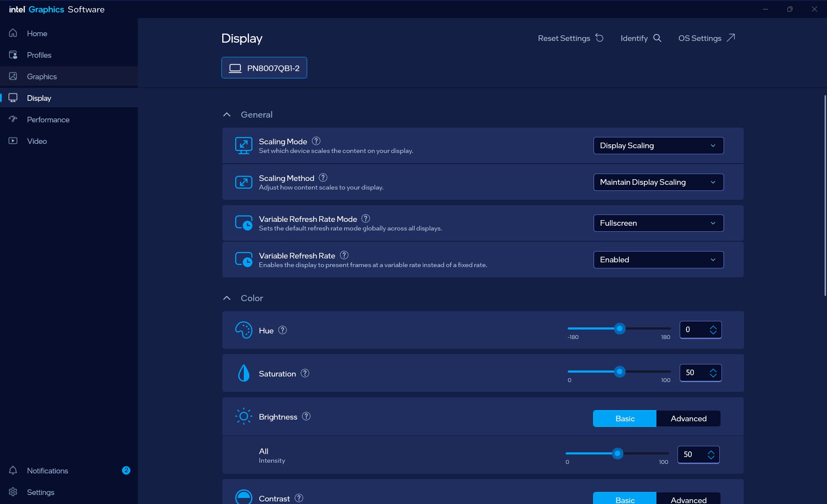
Task: Click the Identify magnifier icon
Action: [657, 38]
